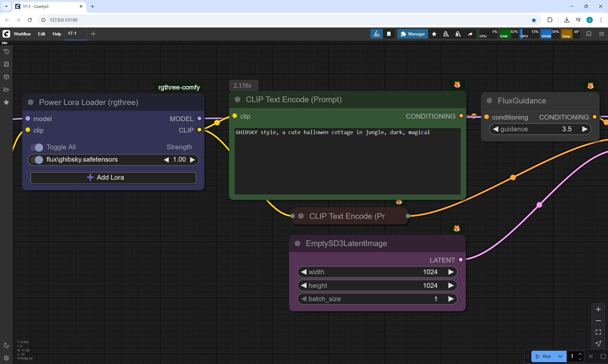Open the node library cube icon
This screenshot has height=364, width=608.
click(x=6, y=77)
